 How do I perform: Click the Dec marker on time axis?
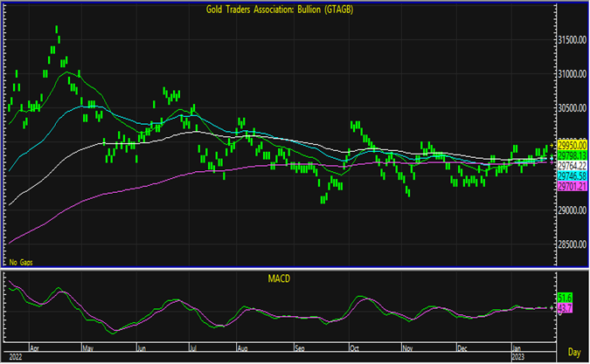pos(460,347)
